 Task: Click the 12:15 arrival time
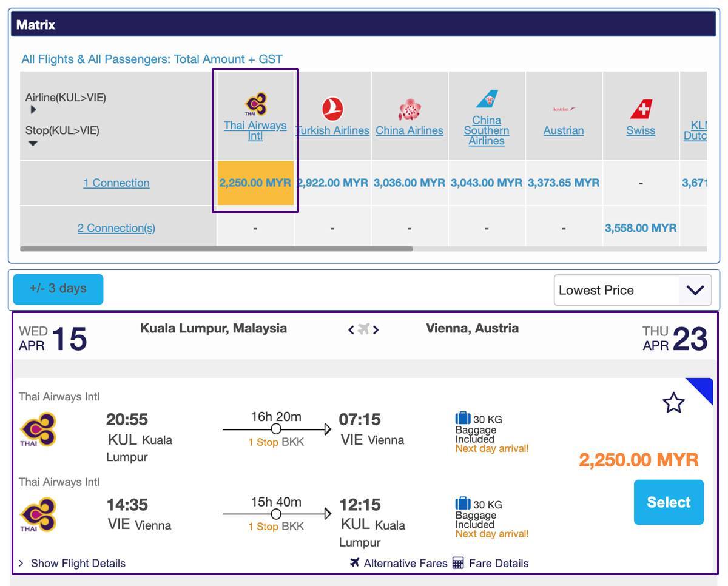click(360, 505)
